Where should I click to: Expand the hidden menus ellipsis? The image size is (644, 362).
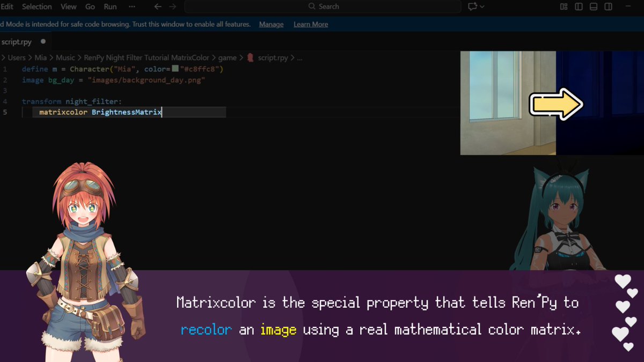[x=132, y=6]
